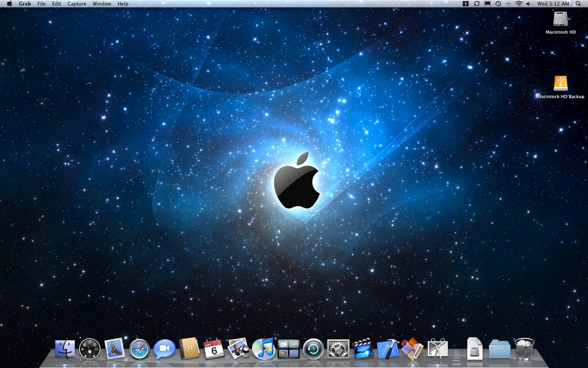
Task: Start iChat from the Dock
Action: 164,349
